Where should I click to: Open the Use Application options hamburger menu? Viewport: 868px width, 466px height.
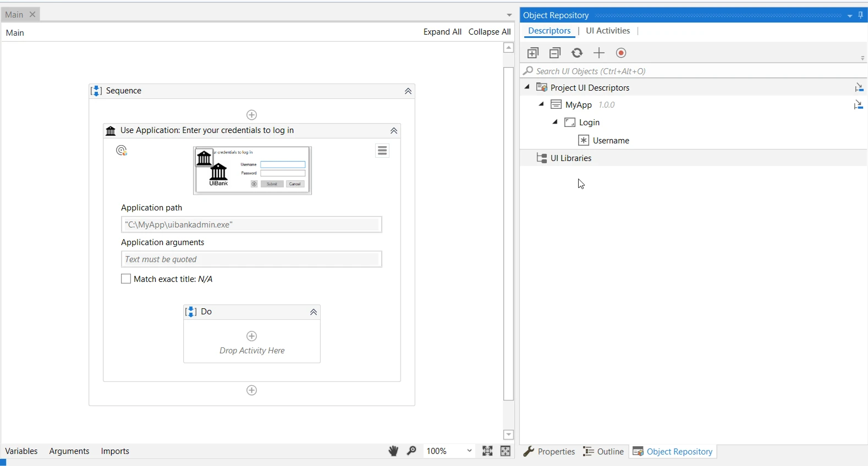(x=382, y=151)
